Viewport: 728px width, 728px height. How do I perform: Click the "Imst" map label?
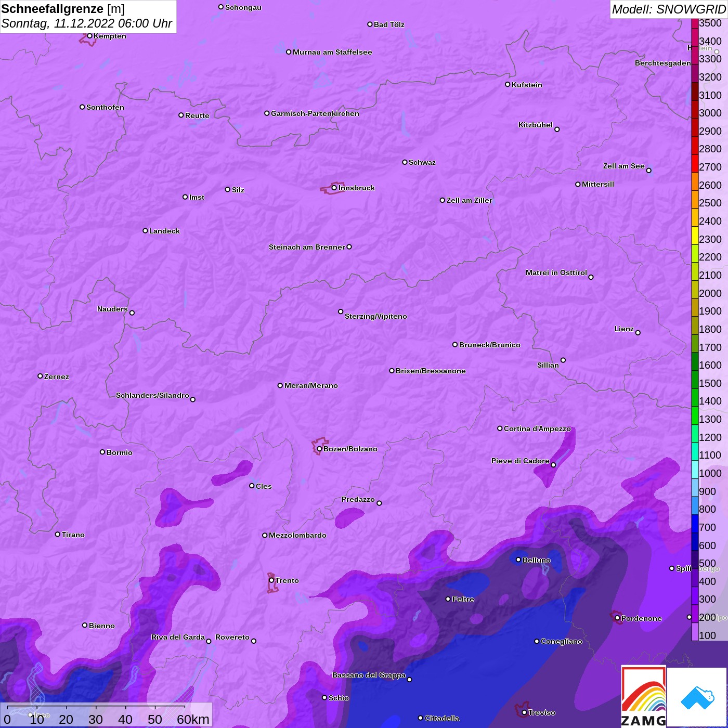(x=197, y=197)
